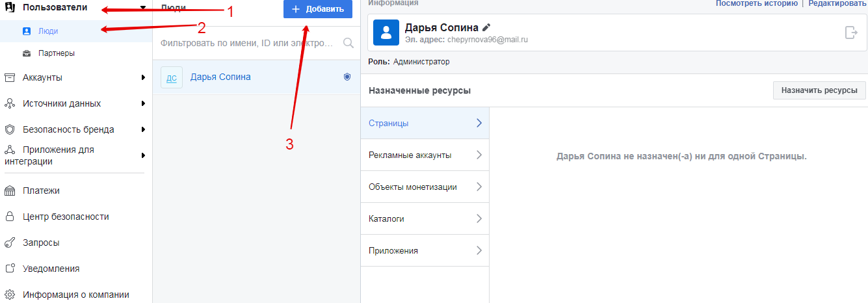Image resolution: width=868 pixels, height=303 pixels.
Task: Select the Рекламные аккаунты tab
Action: pos(425,155)
